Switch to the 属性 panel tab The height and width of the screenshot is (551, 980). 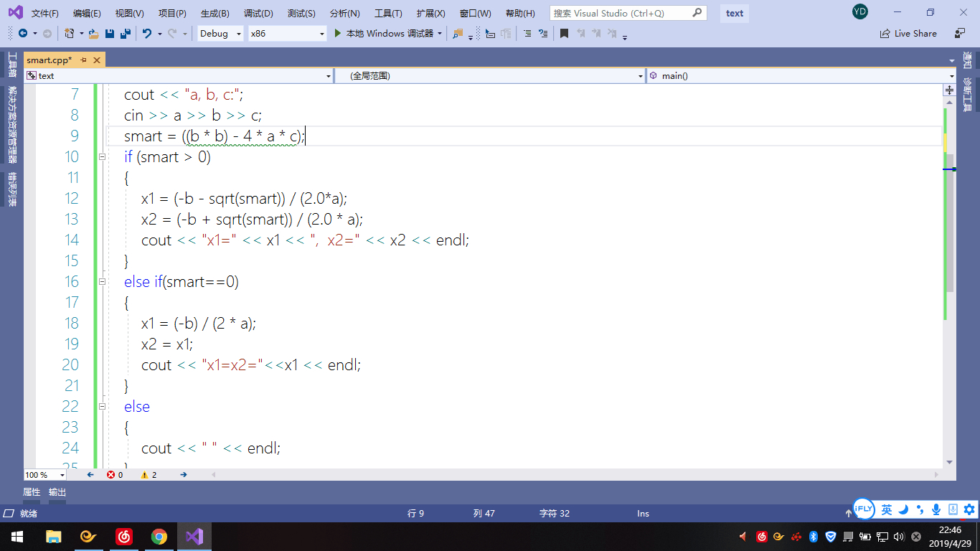click(x=32, y=492)
